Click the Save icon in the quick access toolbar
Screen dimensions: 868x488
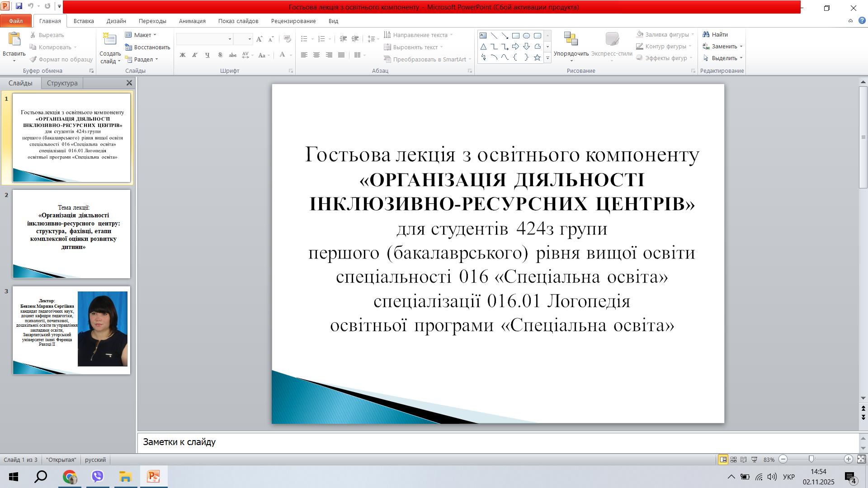click(19, 6)
